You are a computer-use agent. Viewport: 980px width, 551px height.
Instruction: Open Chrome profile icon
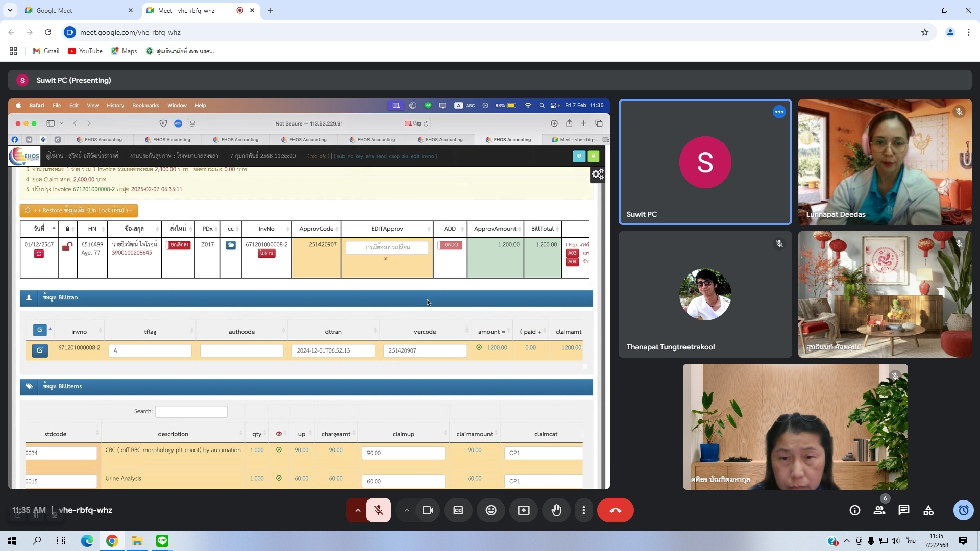(x=950, y=32)
